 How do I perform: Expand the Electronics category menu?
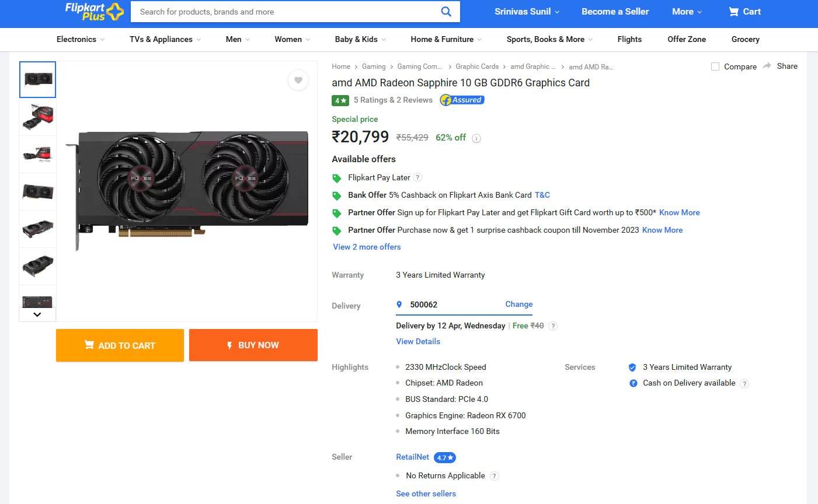[81, 39]
